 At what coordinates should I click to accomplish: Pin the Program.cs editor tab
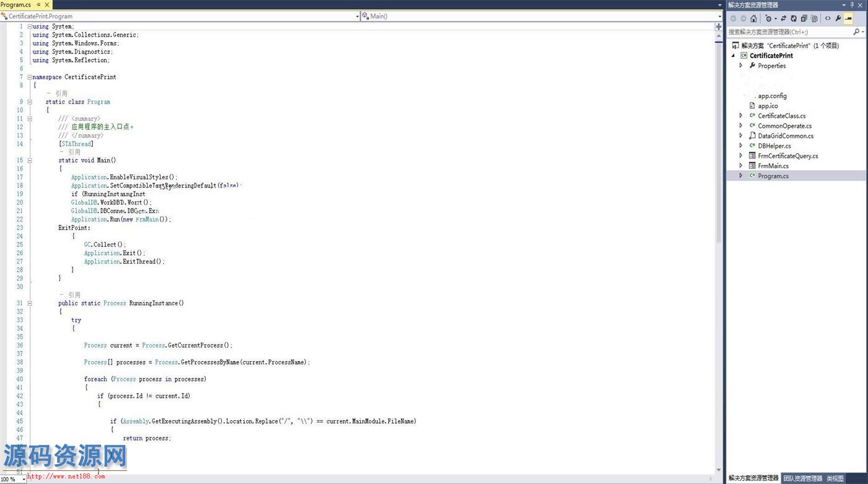[x=39, y=4]
